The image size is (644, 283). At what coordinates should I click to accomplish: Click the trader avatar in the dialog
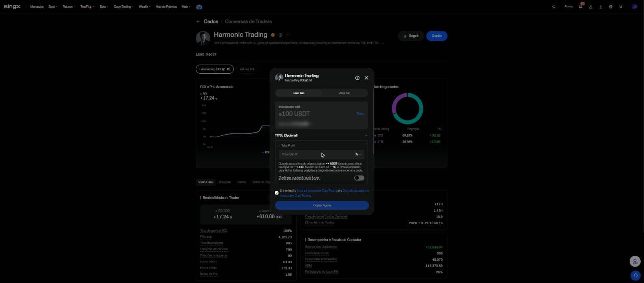pyautogui.click(x=279, y=78)
